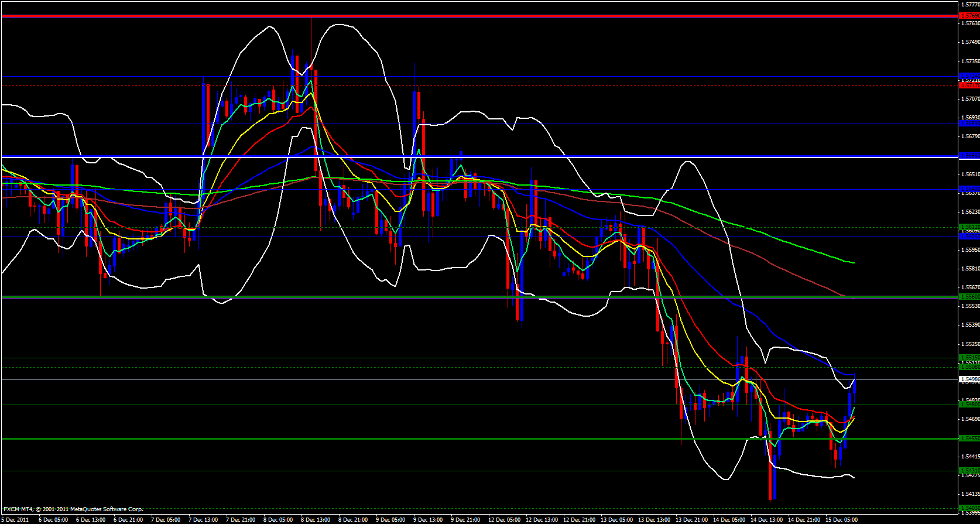Click the 1.5763 price scale label
Screen dimensions: 980x524
click(x=969, y=23)
